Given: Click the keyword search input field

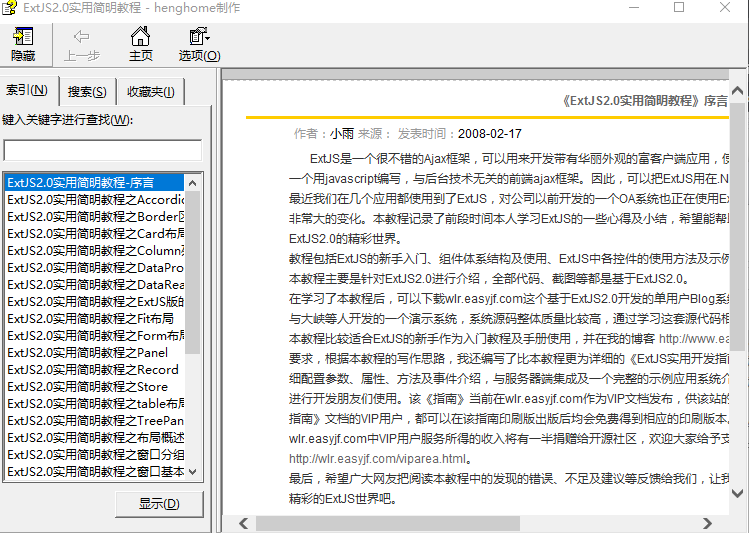Looking at the screenshot, I should click(x=102, y=150).
